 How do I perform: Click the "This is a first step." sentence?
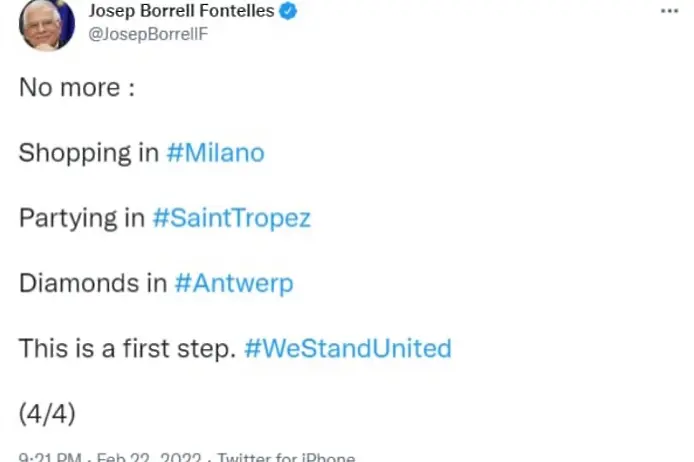tap(126, 349)
